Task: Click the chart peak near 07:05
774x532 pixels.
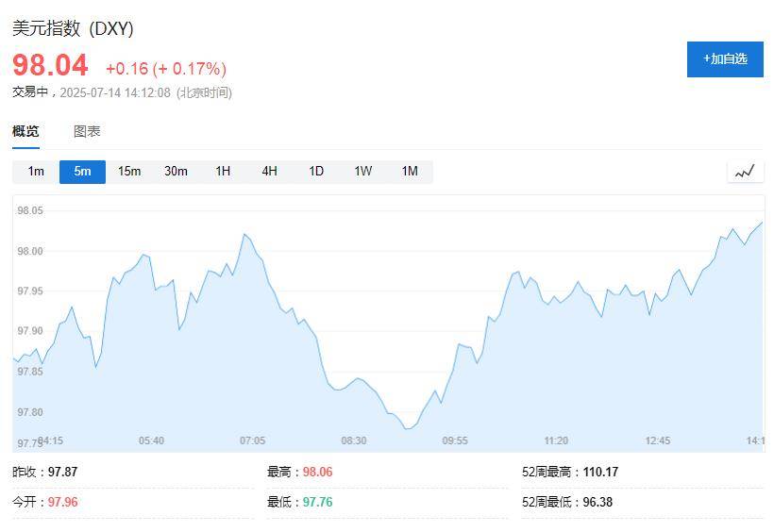Action: pos(244,234)
